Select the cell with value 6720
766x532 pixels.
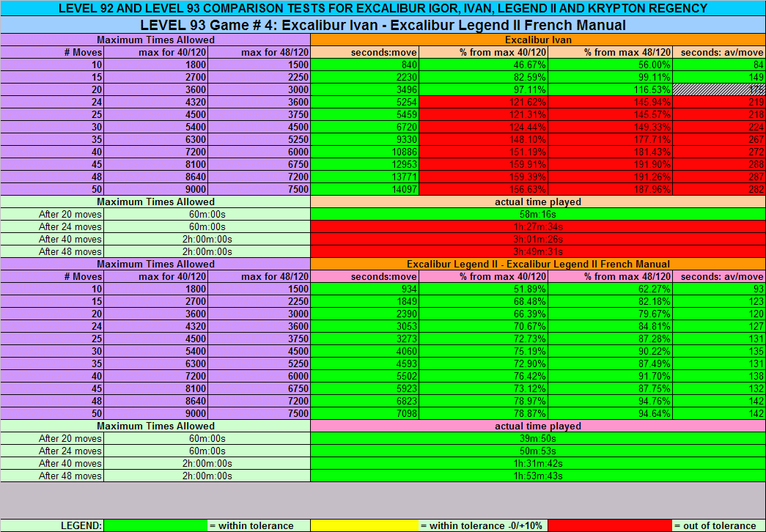[364, 127]
